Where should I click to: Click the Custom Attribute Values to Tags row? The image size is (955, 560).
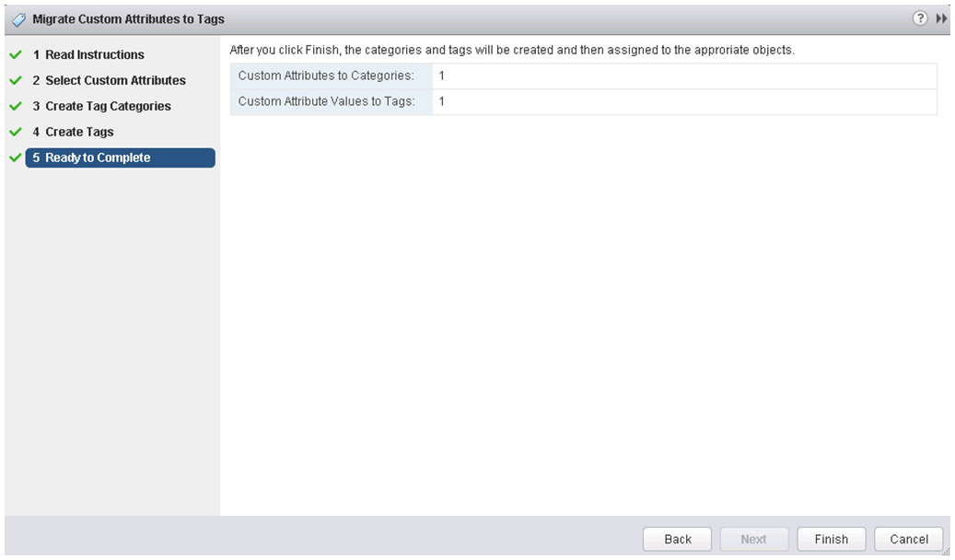(584, 101)
